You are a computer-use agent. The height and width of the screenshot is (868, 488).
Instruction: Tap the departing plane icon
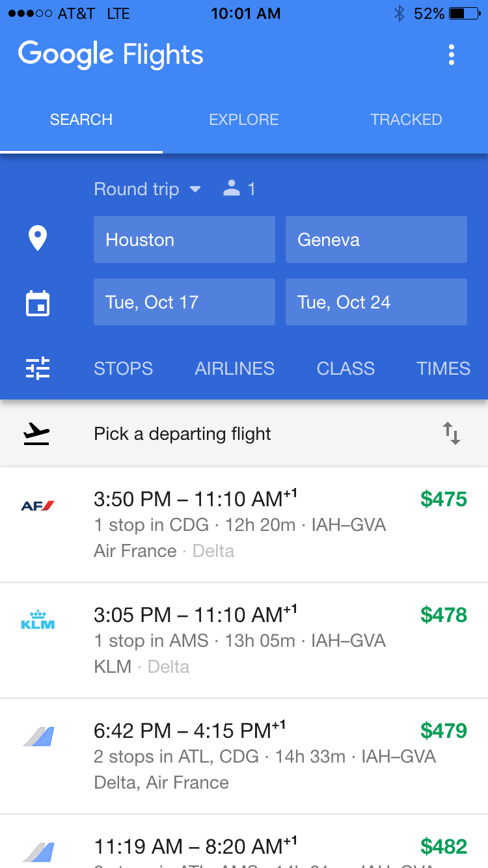tap(36, 434)
